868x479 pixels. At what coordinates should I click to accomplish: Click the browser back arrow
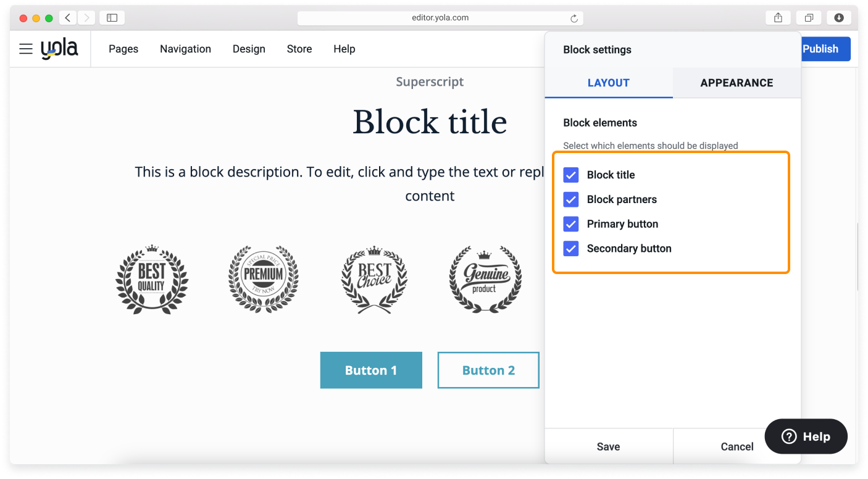coord(67,17)
